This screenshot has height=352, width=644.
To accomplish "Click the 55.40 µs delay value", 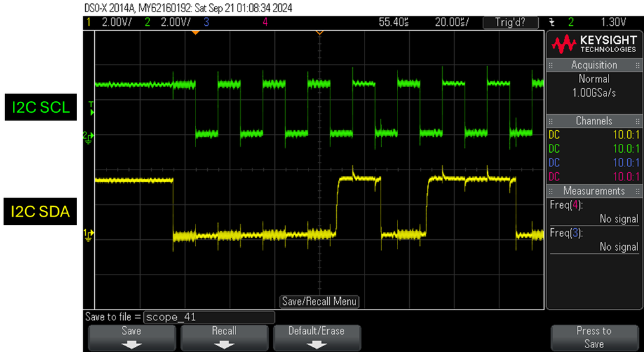I will click(394, 22).
